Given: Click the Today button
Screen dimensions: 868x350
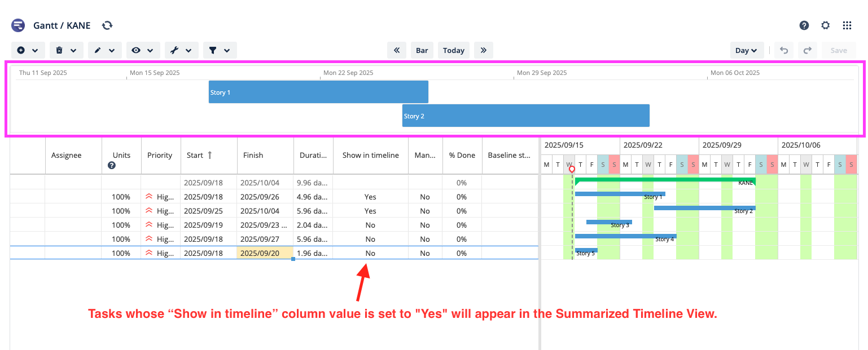Looking at the screenshot, I should [x=453, y=50].
